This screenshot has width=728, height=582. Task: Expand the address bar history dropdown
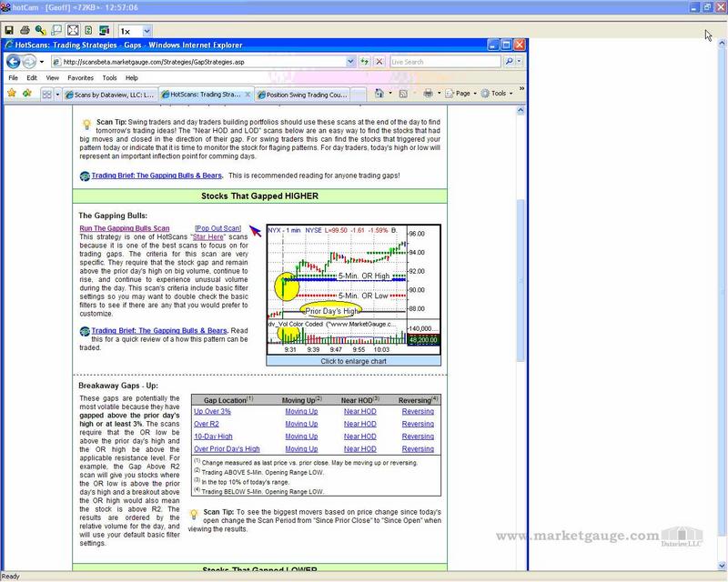click(x=351, y=62)
